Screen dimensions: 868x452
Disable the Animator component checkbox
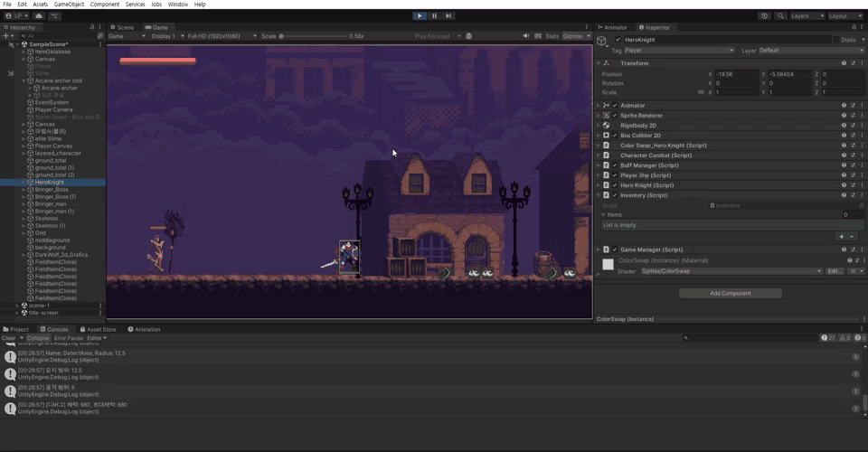pos(615,105)
